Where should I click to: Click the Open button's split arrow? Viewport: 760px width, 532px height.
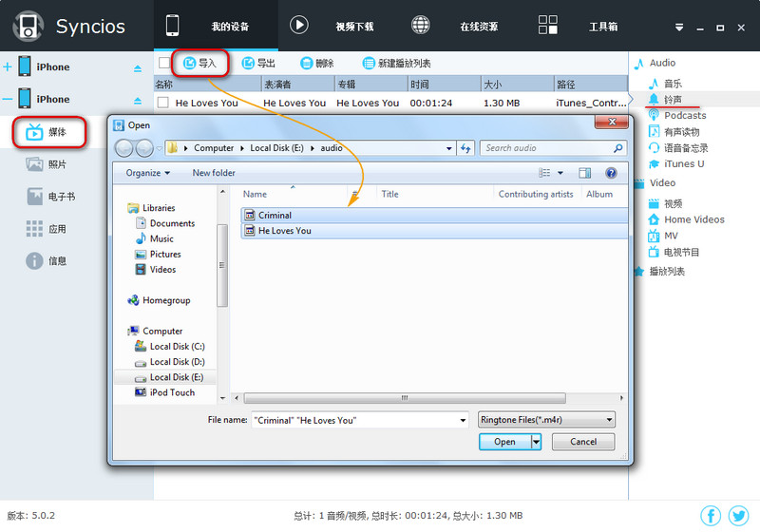click(x=536, y=442)
